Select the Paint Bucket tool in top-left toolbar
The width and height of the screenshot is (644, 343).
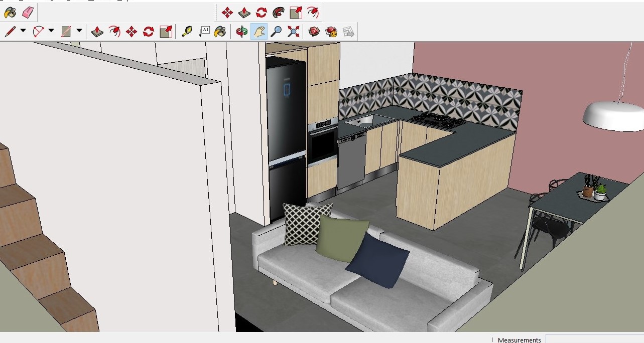(10, 13)
